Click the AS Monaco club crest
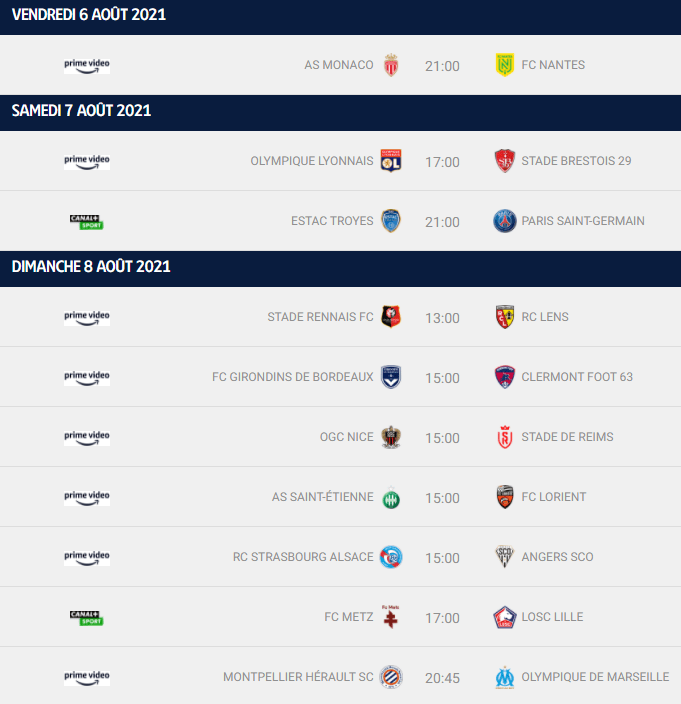Image resolution: width=681 pixels, height=704 pixels. coord(391,65)
